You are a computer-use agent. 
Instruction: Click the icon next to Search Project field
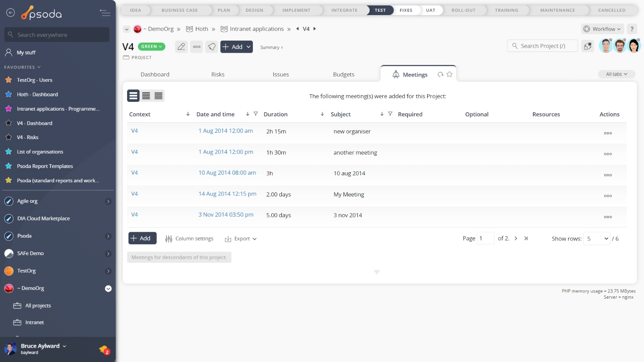point(588,46)
